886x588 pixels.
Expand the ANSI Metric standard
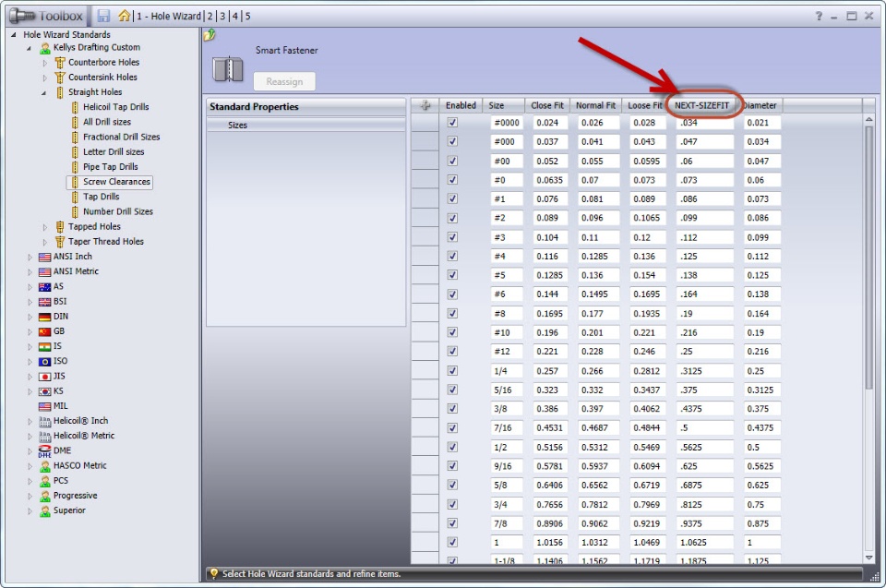click(30, 272)
